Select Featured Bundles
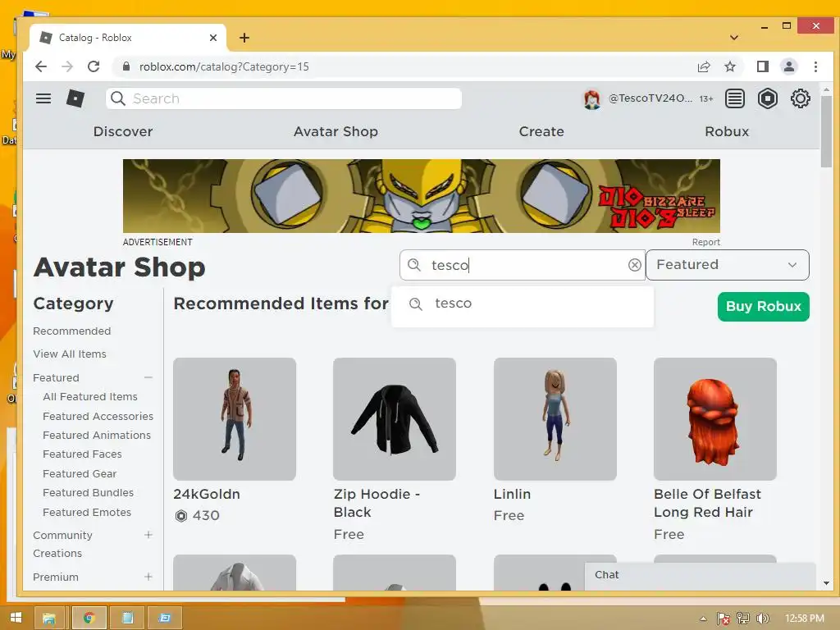The height and width of the screenshot is (630, 840). [x=89, y=492]
